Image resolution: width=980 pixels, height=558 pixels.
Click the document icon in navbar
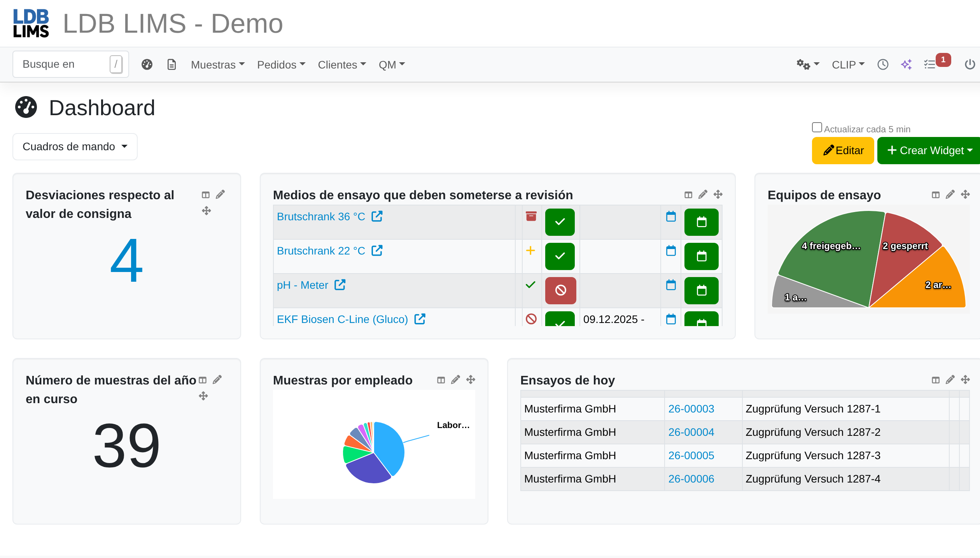pos(171,65)
